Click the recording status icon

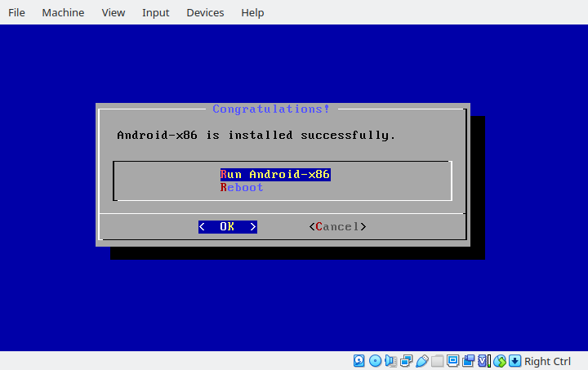click(469, 361)
